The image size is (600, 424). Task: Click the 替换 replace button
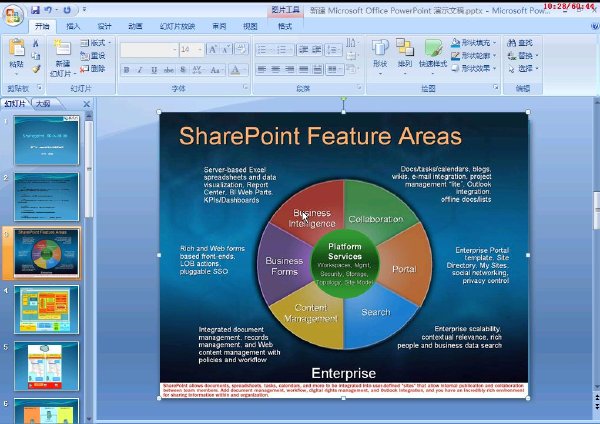(x=523, y=56)
